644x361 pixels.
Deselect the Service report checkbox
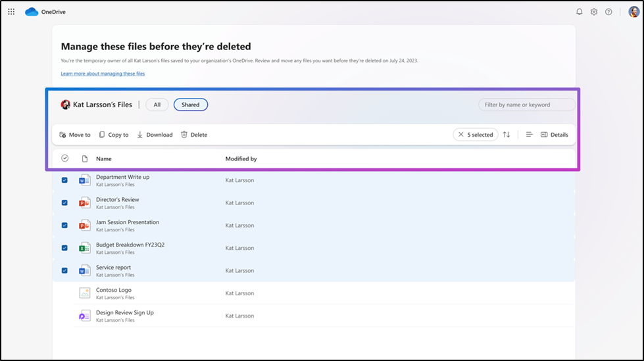64,270
